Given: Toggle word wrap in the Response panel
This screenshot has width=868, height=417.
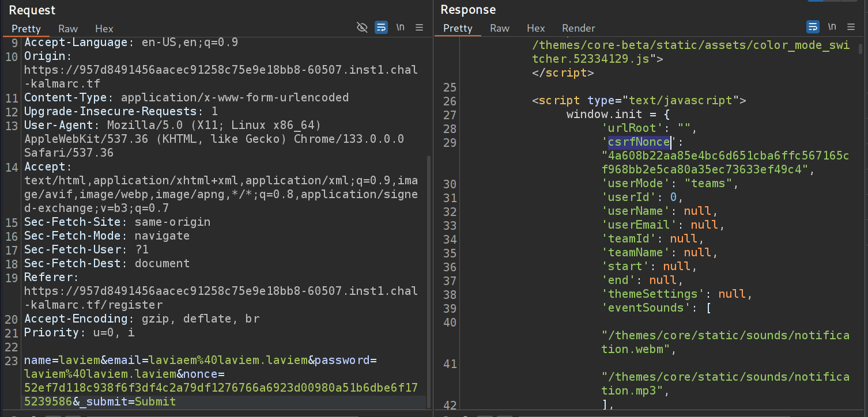Looking at the screenshot, I should 813,27.
